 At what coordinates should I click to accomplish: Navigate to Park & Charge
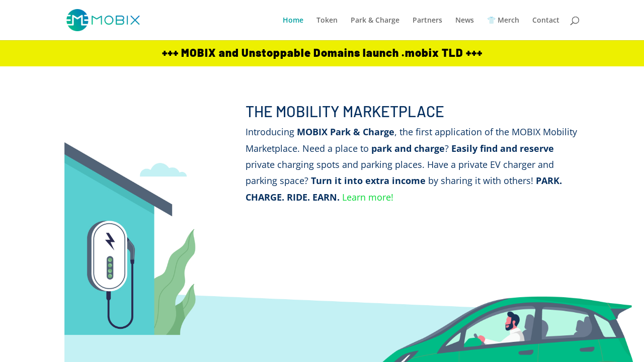(375, 20)
